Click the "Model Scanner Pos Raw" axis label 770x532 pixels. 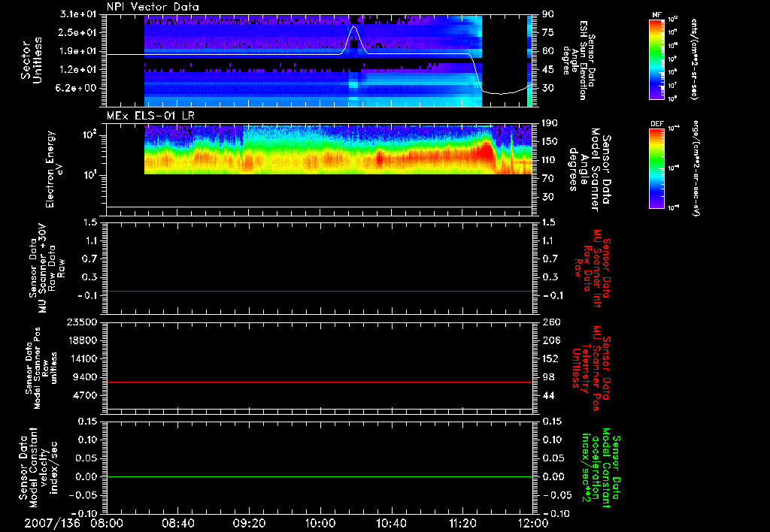tap(41, 368)
